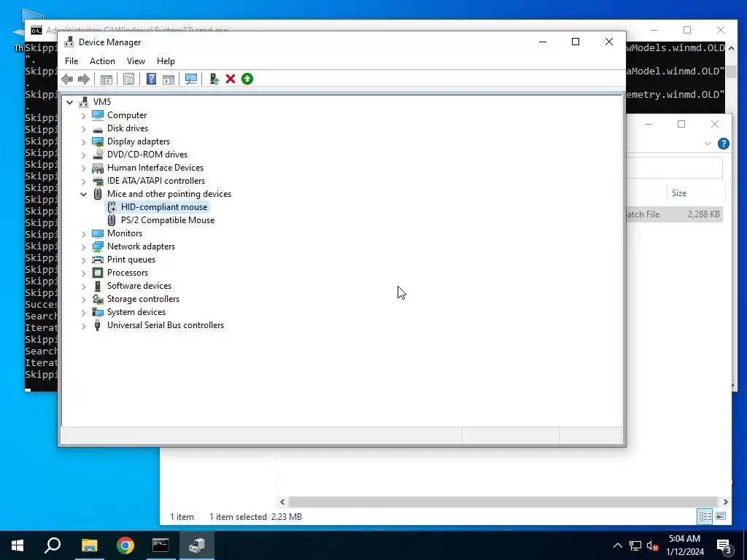Viewport: 747px width, 560px height.
Task: Select the Batch File row sized 2,288 KB
Action: point(673,214)
